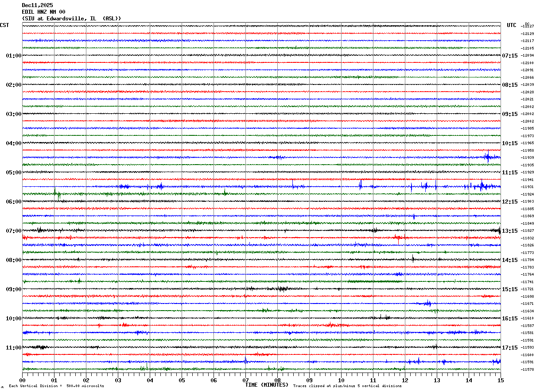Click the 11:00 CST time label
The width and height of the screenshot is (536, 392).
tap(14, 348)
